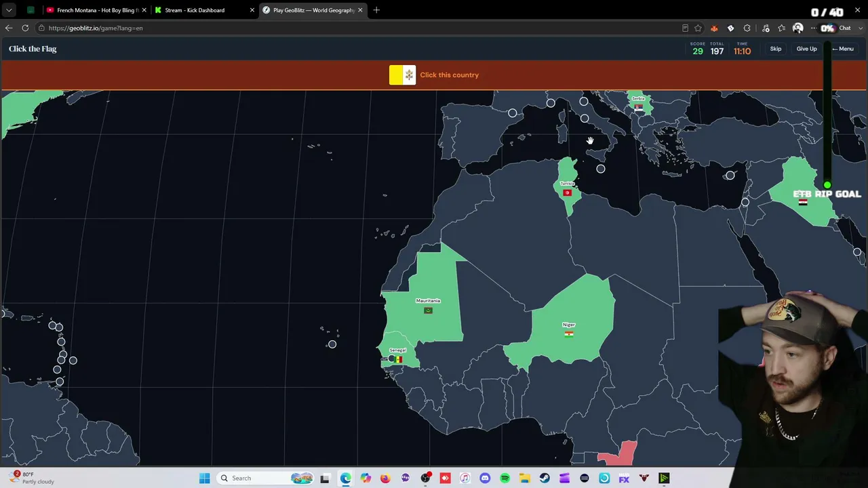Open the GeoBlitz Menu
Image resolution: width=868 pixels, height=488 pixels.
843,49
